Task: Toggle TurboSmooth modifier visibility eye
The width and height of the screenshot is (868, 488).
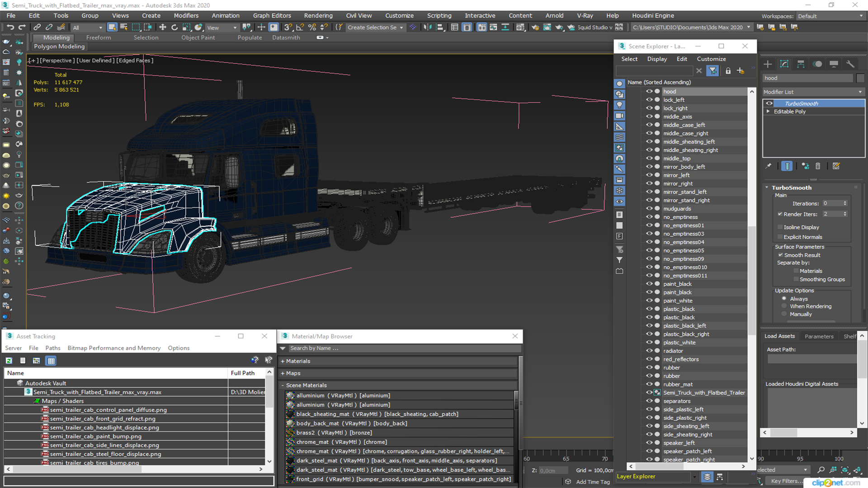Action: 769,103
